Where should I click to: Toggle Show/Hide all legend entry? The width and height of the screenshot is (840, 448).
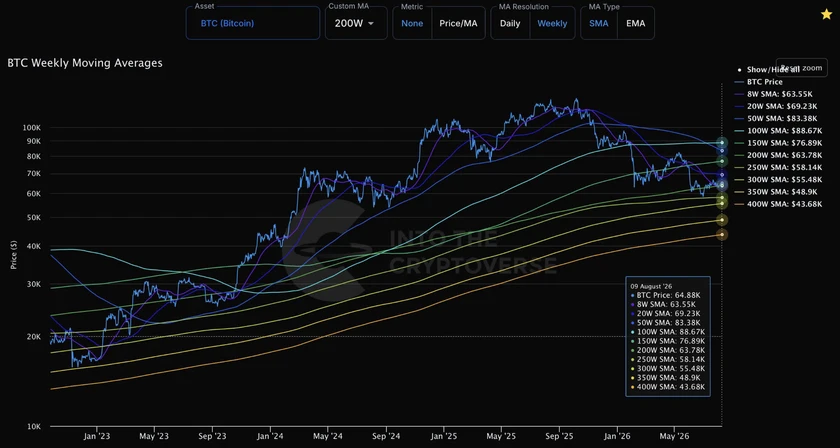pyautogui.click(x=769, y=70)
